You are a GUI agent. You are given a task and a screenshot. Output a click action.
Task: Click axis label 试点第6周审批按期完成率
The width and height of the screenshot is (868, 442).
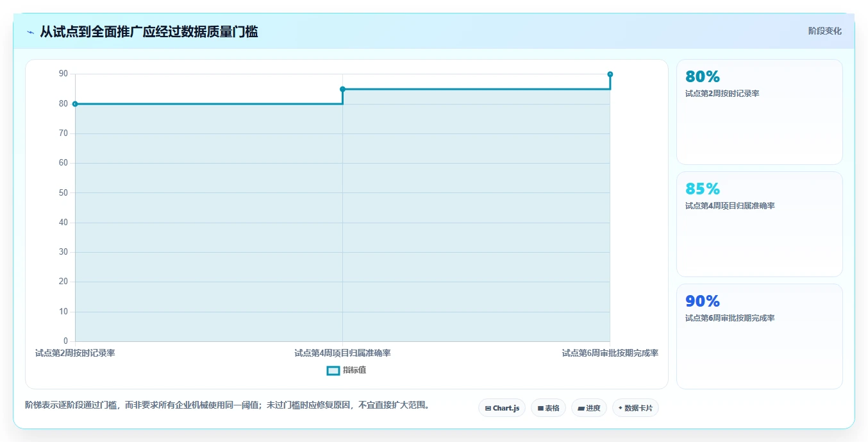tap(610, 353)
